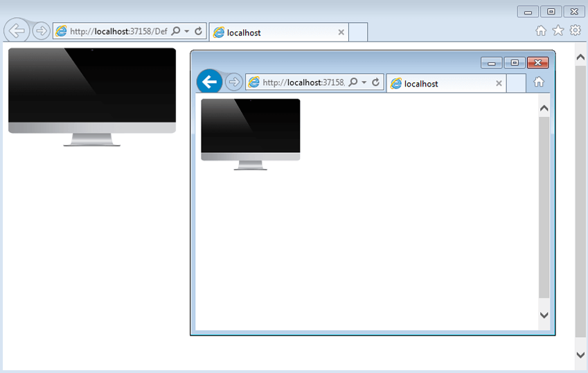The height and width of the screenshot is (373, 588).
Task: Click the outer address bar URL field
Action: point(118,32)
